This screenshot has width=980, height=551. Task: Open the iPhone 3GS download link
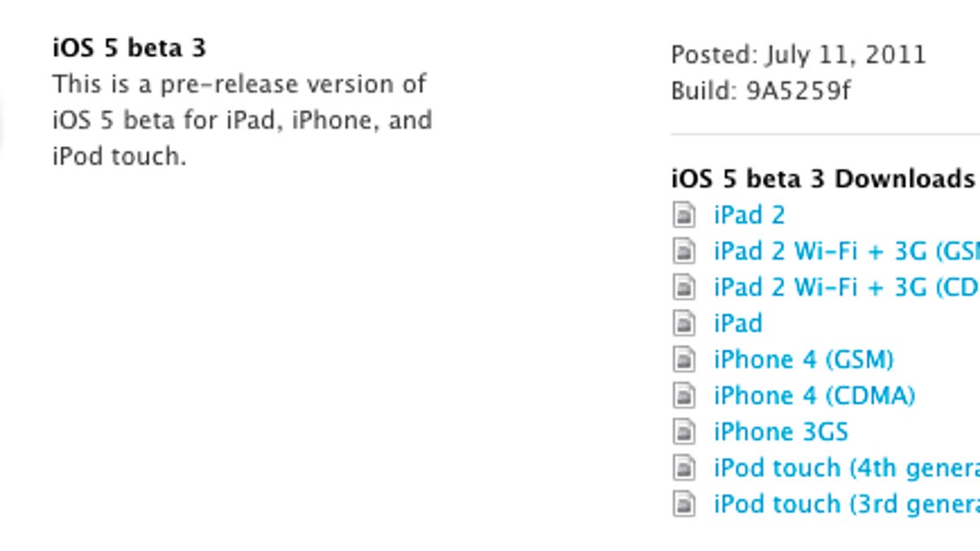pos(780,431)
